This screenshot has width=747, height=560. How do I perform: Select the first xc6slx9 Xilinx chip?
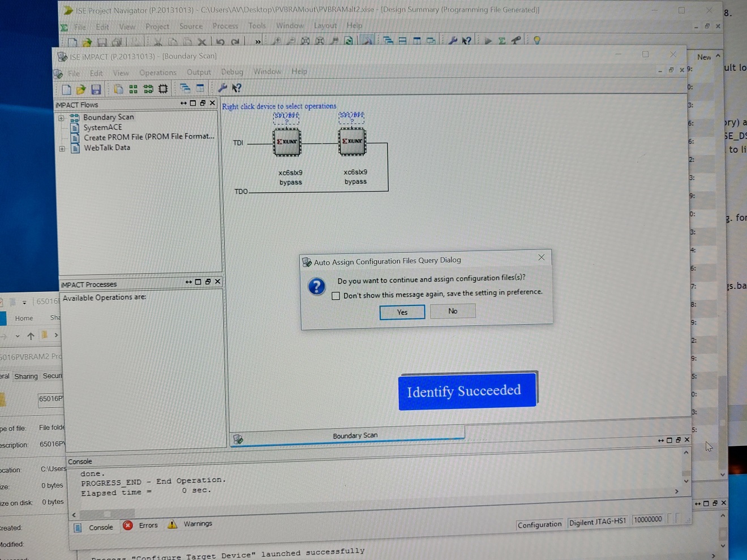click(287, 141)
